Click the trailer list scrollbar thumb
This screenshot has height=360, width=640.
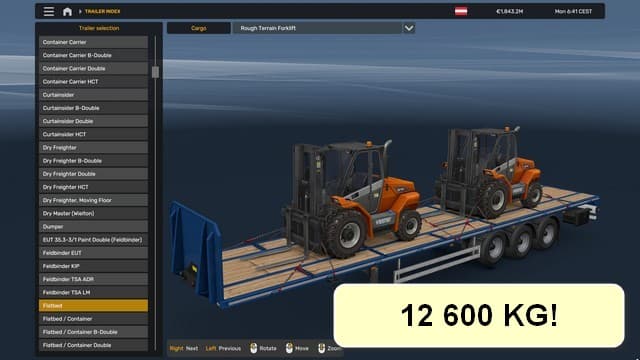pyautogui.click(x=155, y=72)
